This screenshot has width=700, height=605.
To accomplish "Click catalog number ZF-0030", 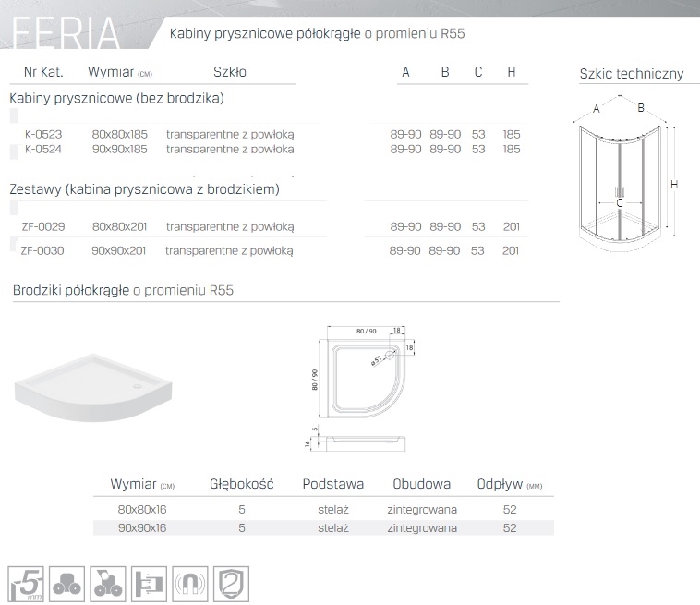I will tap(42, 250).
